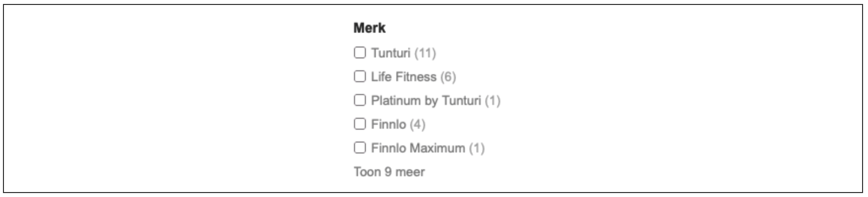Click the Finnlo Maximum label text

pyautogui.click(x=418, y=148)
